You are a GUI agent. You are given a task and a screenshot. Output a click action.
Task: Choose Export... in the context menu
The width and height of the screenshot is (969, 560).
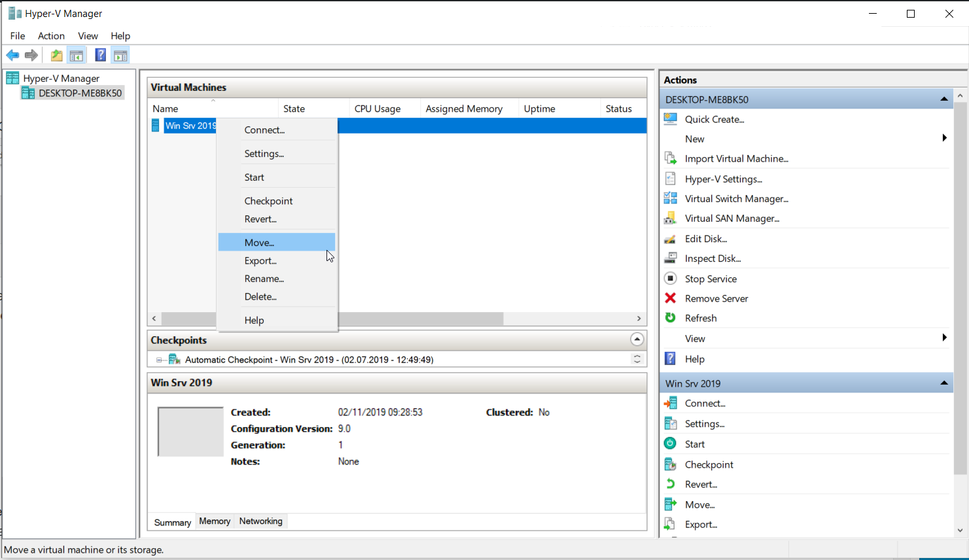pos(260,260)
